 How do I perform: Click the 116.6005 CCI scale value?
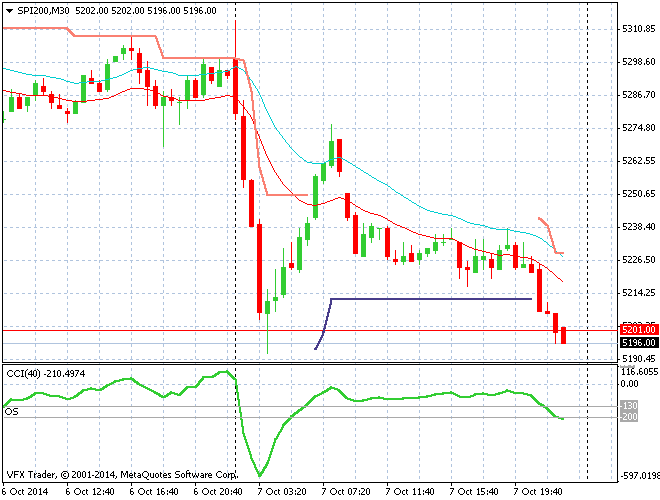(x=638, y=371)
